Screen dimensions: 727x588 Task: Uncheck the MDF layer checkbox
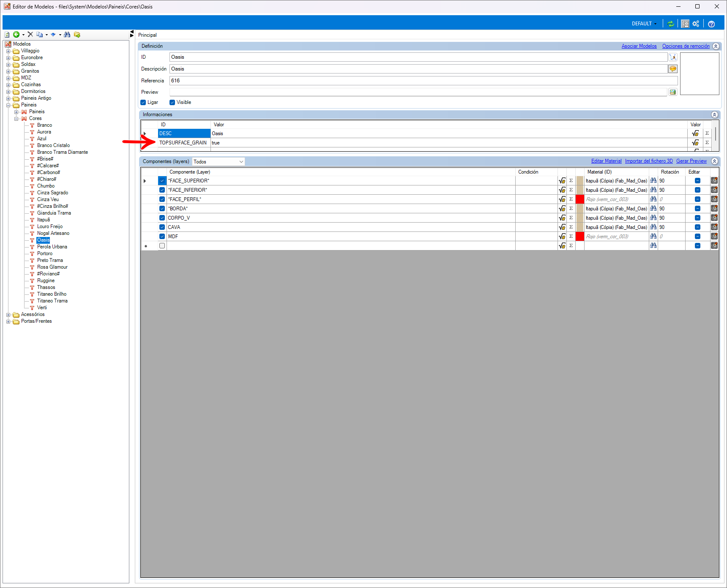click(x=162, y=237)
